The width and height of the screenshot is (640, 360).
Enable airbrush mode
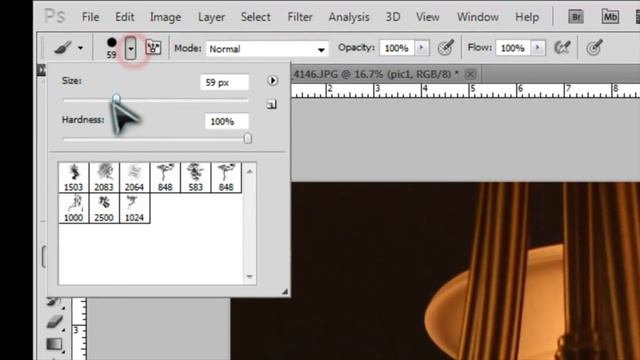coord(562,48)
